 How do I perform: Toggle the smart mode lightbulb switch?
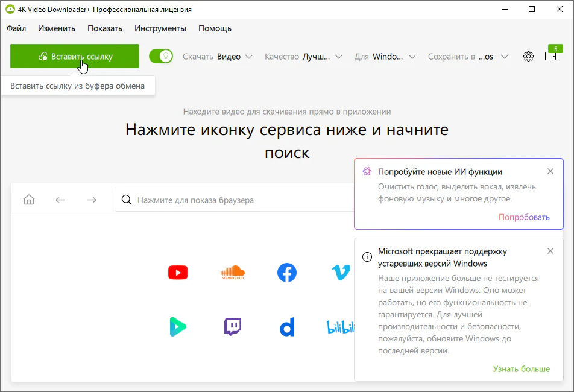pyautogui.click(x=161, y=57)
